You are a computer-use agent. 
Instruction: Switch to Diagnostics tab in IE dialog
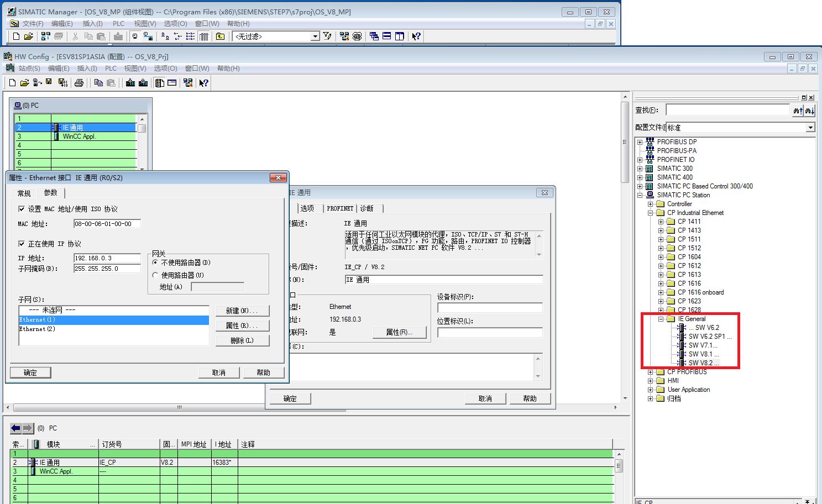367,208
